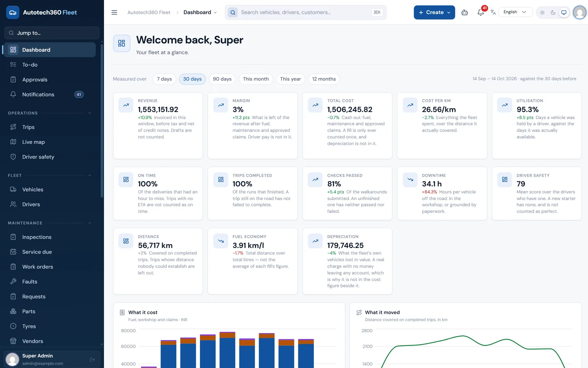Click the What it moved route icon

(x=359, y=313)
